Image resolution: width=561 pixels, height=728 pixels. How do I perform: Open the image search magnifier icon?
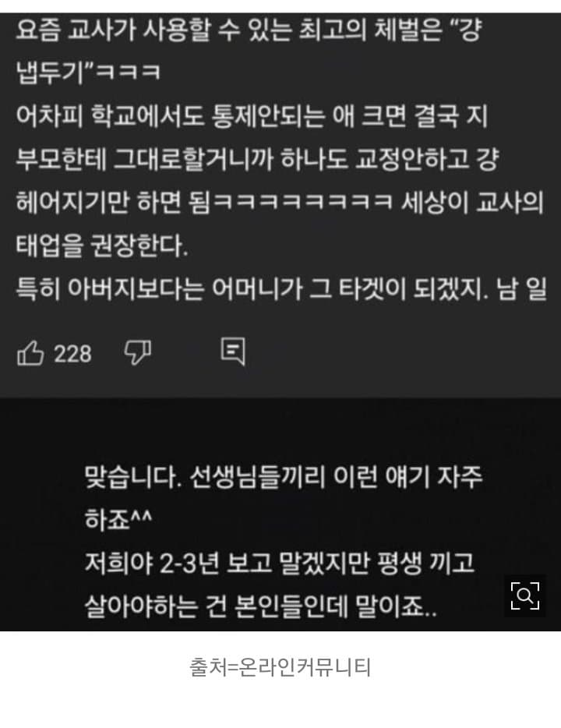pos(525,595)
